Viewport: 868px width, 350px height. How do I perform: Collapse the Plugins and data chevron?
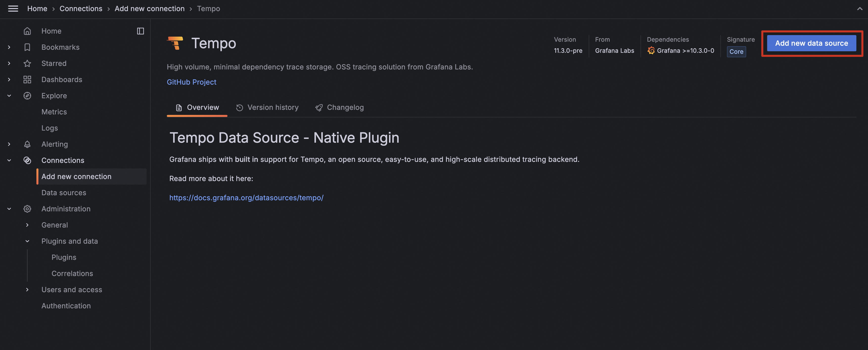pyautogui.click(x=27, y=241)
